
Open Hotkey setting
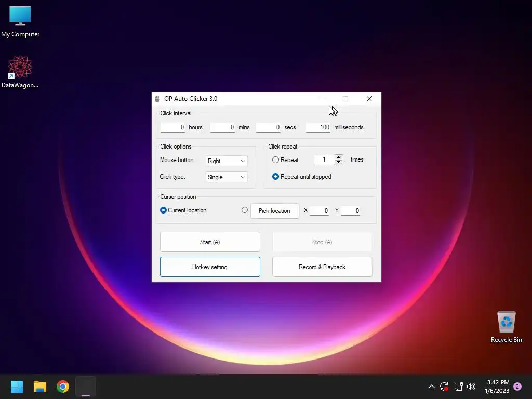pyautogui.click(x=210, y=267)
